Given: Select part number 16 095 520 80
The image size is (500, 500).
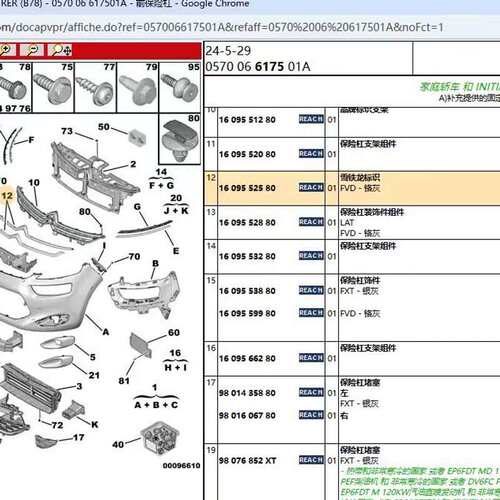Looking at the screenshot, I should tap(247, 154).
